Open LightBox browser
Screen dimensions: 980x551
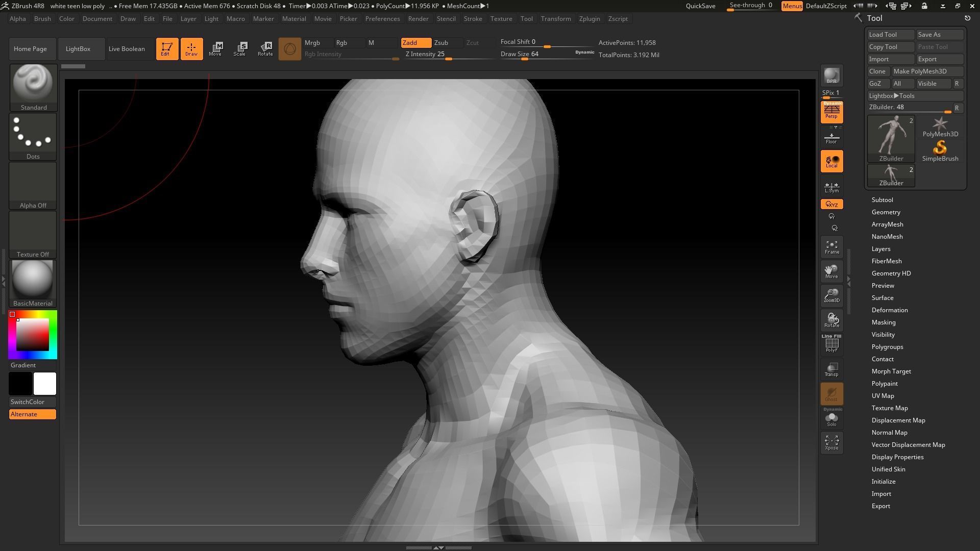click(82, 49)
